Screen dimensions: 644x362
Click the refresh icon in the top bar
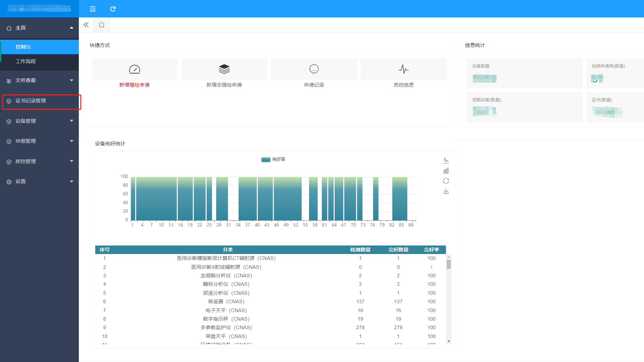coord(113,9)
